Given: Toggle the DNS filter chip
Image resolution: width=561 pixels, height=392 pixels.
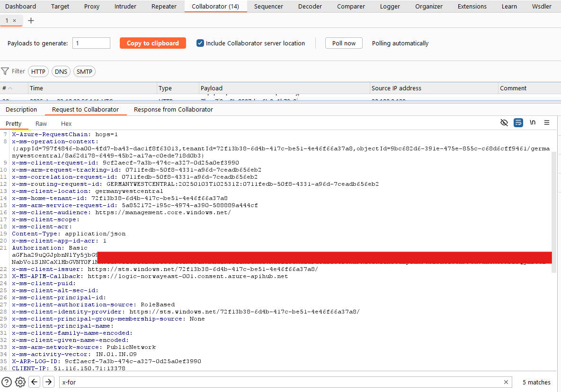Looking at the screenshot, I should [61, 71].
